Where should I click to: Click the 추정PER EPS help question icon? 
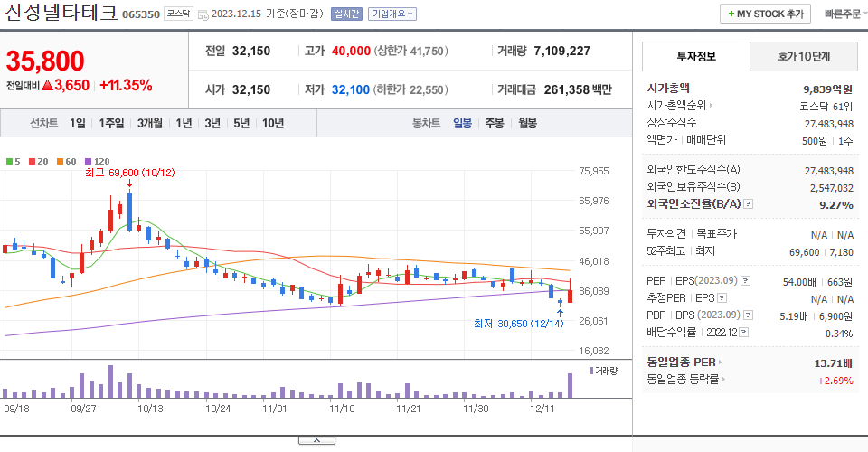pyautogui.click(x=722, y=298)
